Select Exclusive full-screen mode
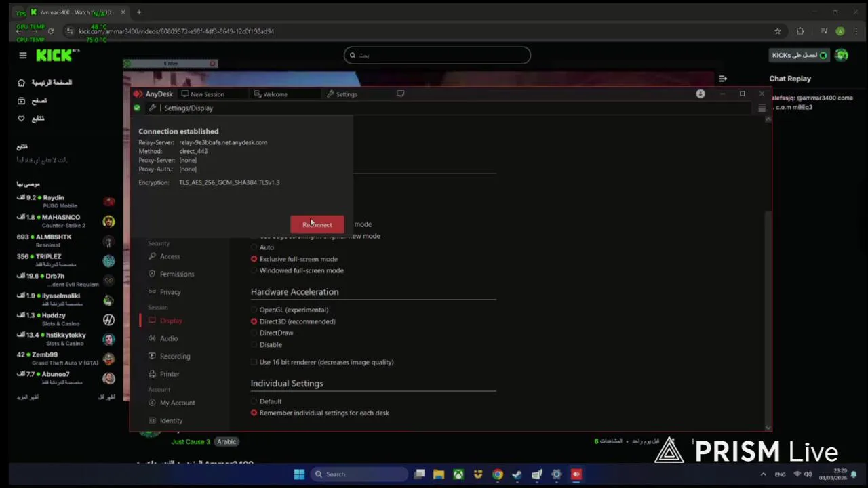This screenshot has height=488, width=868. point(294,259)
